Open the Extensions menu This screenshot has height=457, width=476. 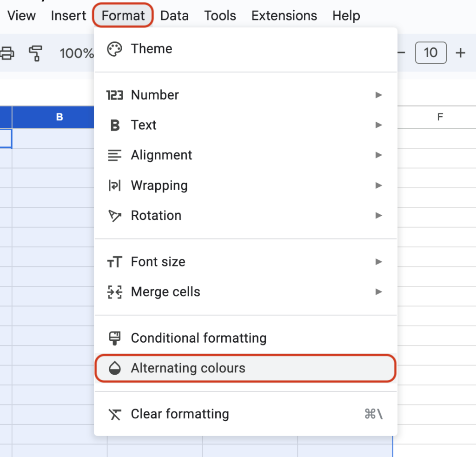284,15
